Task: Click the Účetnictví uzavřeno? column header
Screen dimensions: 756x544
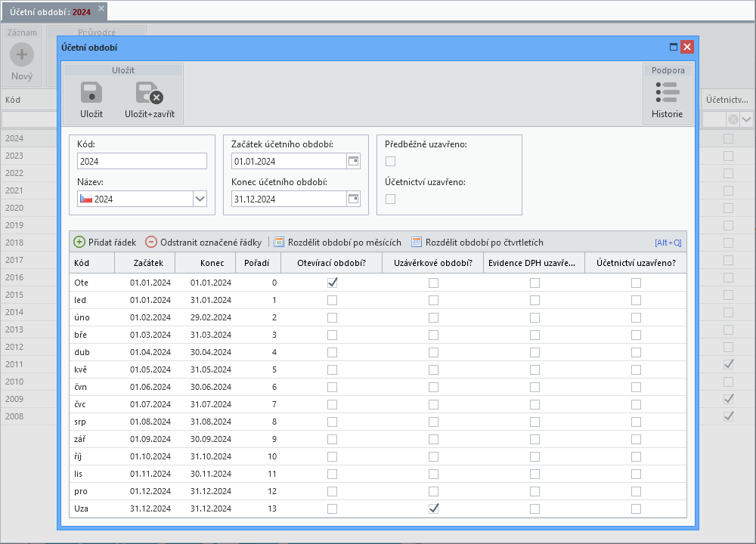Action: click(x=636, y=263)
